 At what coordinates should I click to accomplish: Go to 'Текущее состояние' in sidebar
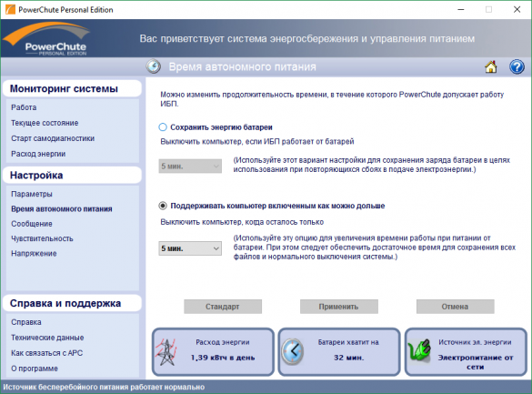coord(45,123)
